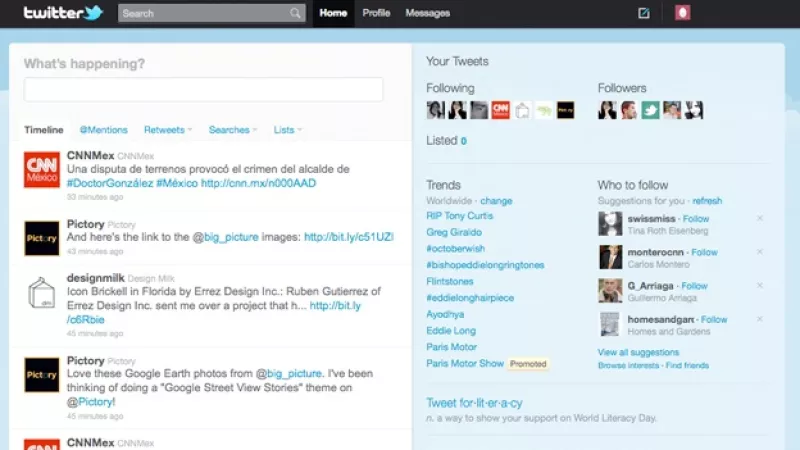Follow G_Arriaga

694,286
